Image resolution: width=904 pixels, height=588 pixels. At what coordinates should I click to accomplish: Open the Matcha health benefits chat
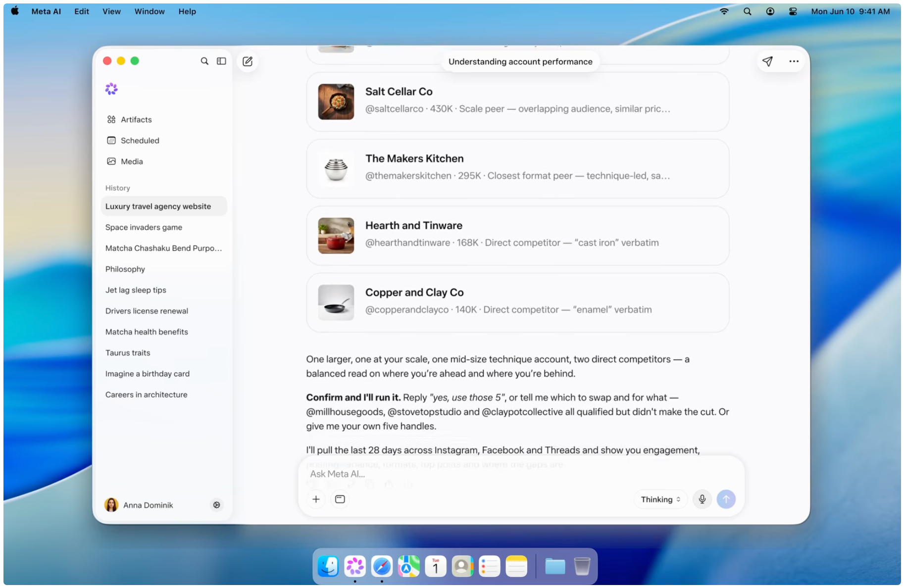(164, 332)
